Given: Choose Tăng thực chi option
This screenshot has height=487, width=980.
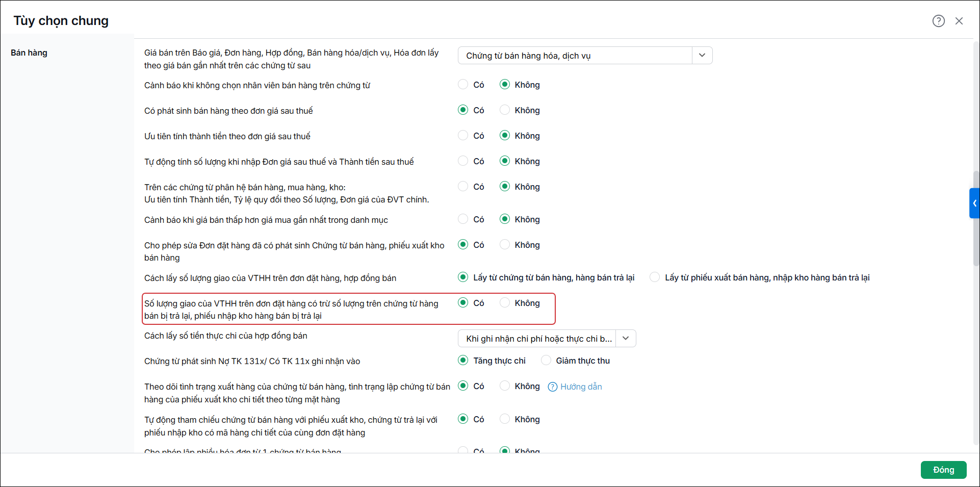Looking at the screenshot, I should pyautogui.click(x=463, y=361).
